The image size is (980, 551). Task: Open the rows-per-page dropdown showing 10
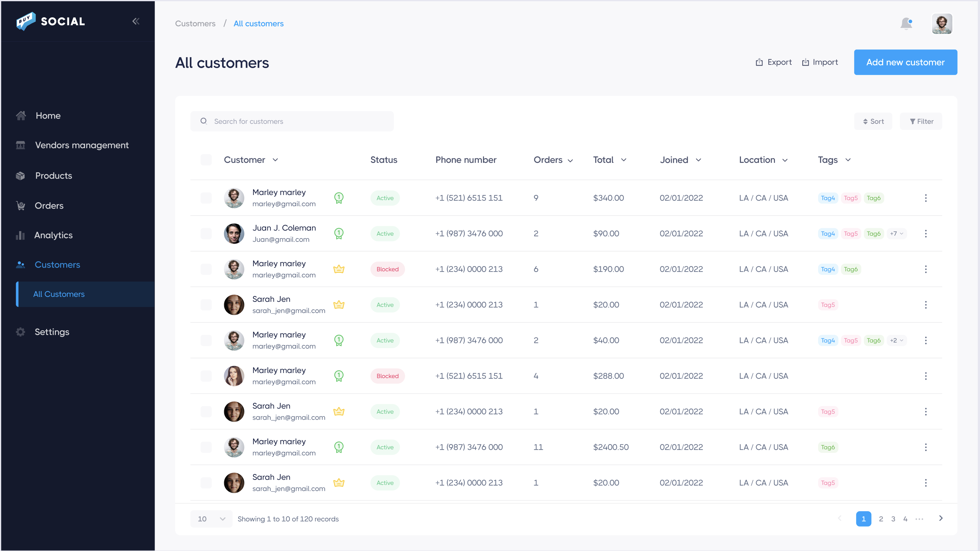(x=211, y=519)
